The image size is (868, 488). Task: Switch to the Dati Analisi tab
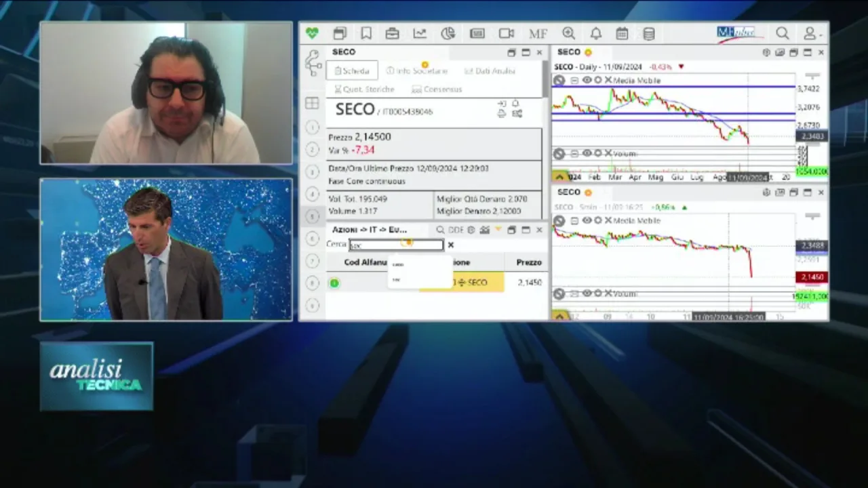click(x=490, y=70)
